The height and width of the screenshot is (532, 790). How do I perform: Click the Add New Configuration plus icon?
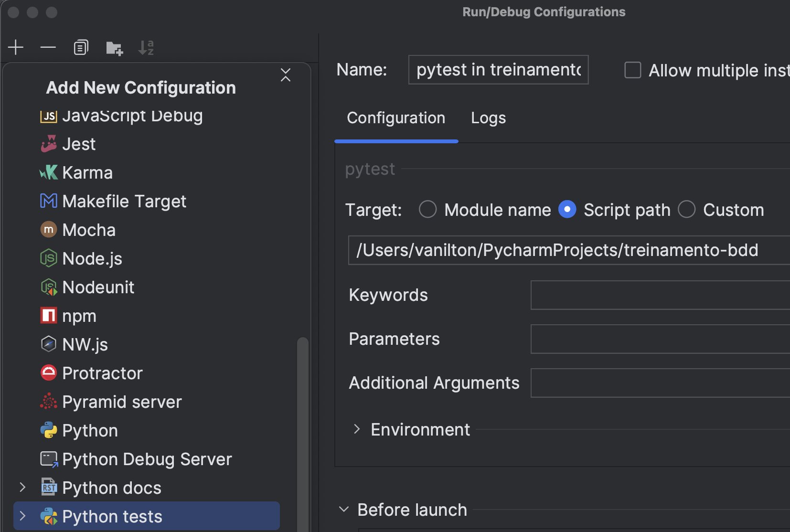[x=16, y=47]
